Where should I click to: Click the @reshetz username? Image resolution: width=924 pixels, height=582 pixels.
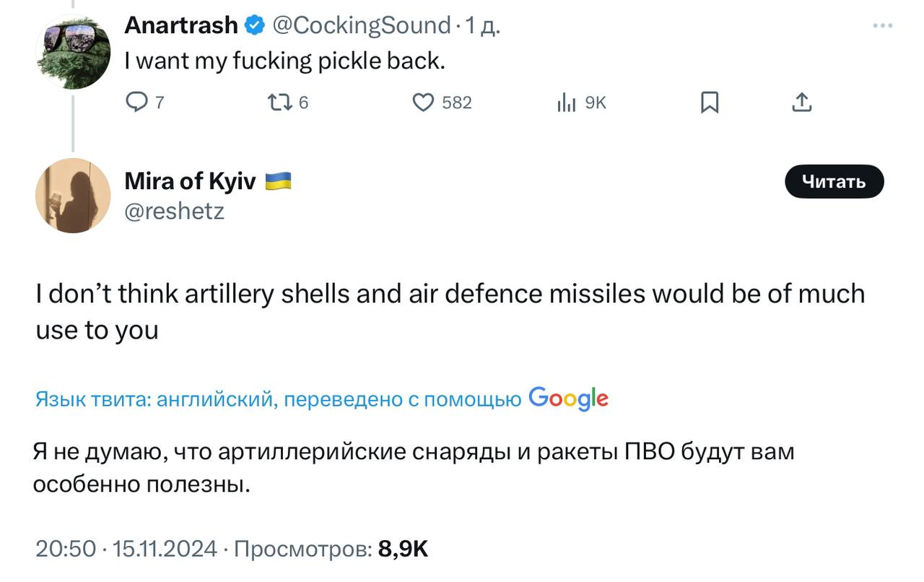174,212
